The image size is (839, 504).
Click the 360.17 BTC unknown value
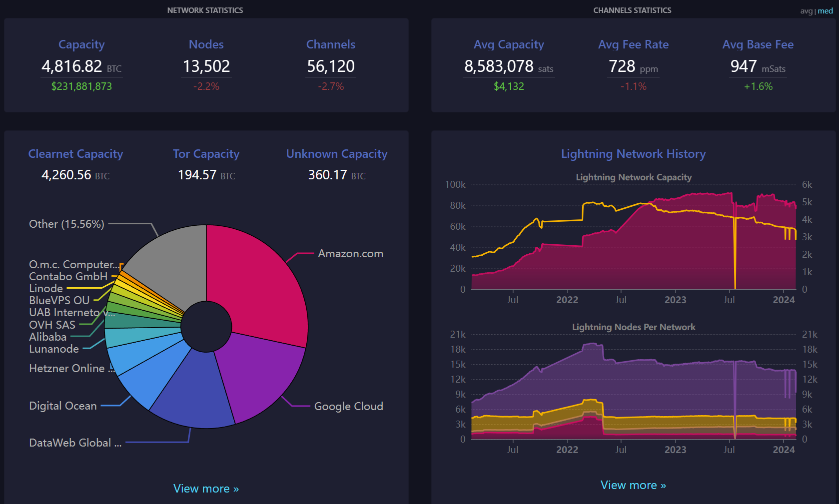(x=337, y=175)
